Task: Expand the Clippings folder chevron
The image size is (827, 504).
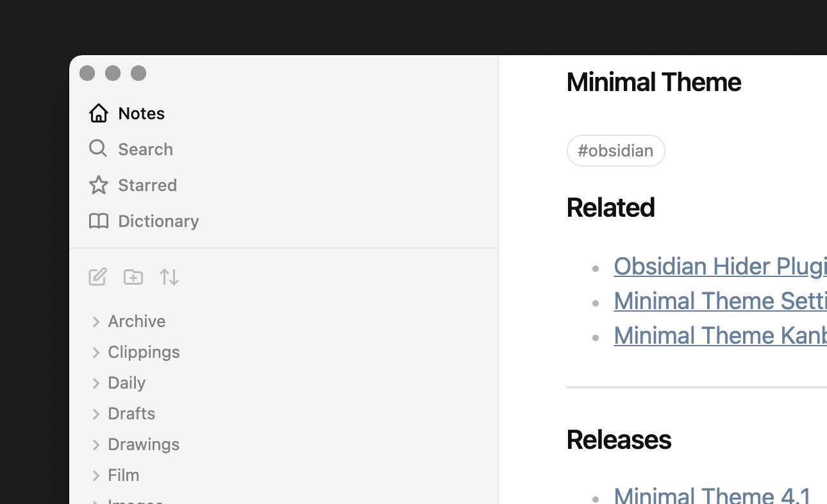Action: click(96, 352)
